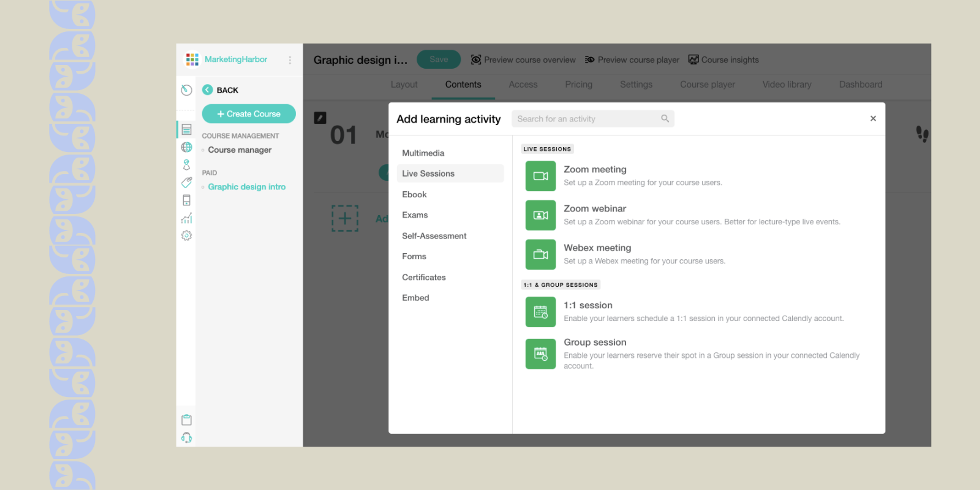Click the Course insights icon
The width and height of the screenshot is (980, 490).
(x=693, y=60)
